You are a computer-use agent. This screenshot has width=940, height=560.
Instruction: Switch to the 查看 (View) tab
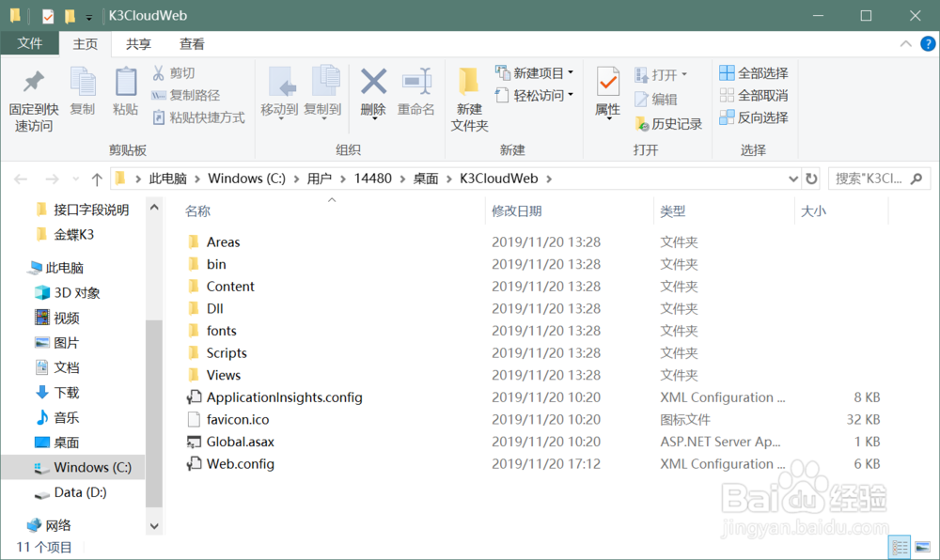[x=192, y=44]
